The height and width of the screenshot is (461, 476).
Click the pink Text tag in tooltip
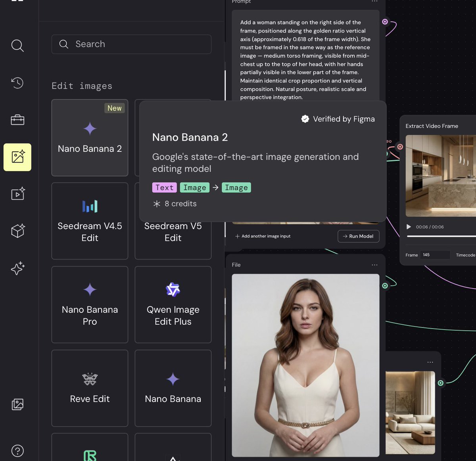pos(165,187)
